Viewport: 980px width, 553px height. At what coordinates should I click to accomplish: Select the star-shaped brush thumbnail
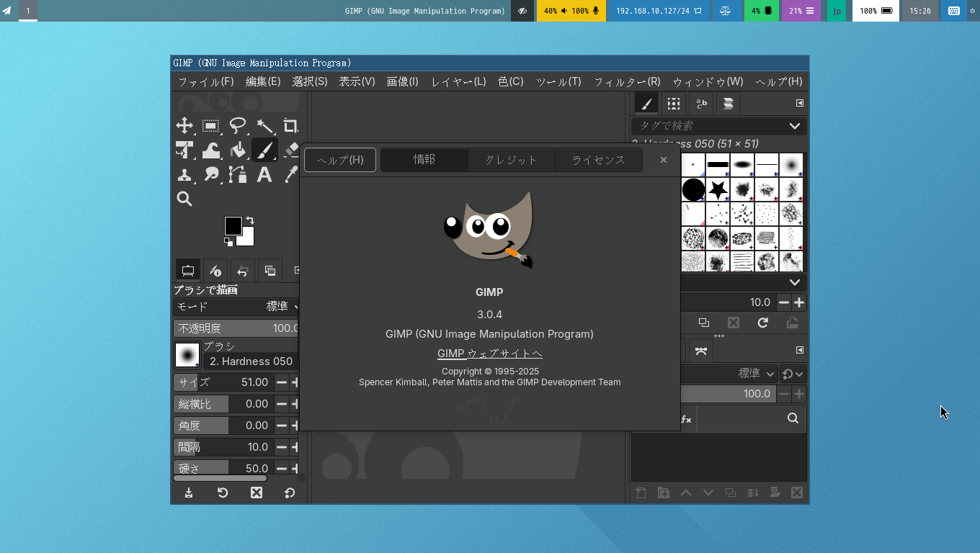point(718,190)
